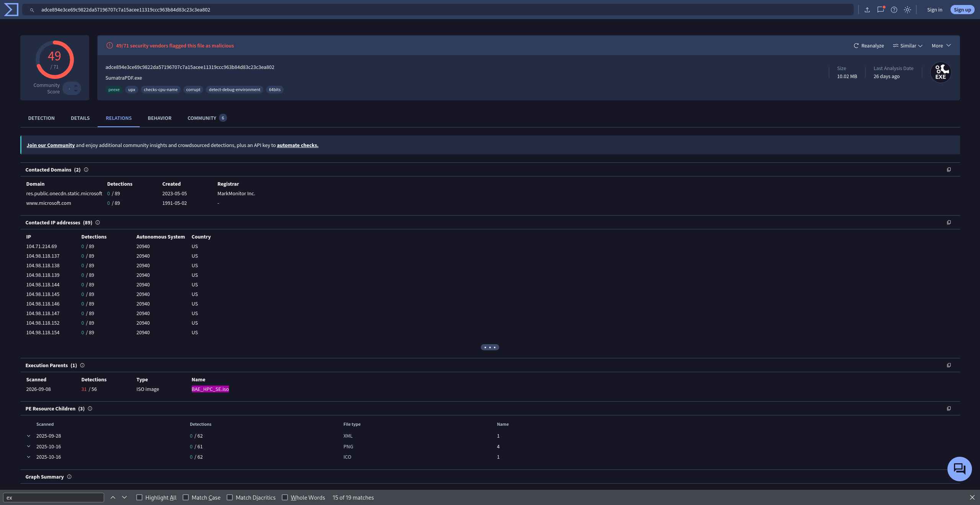The image size is (980, 505).
Task: Enable Whole Words checkbox
Action: pyautogui.click(x=285, y=497)
